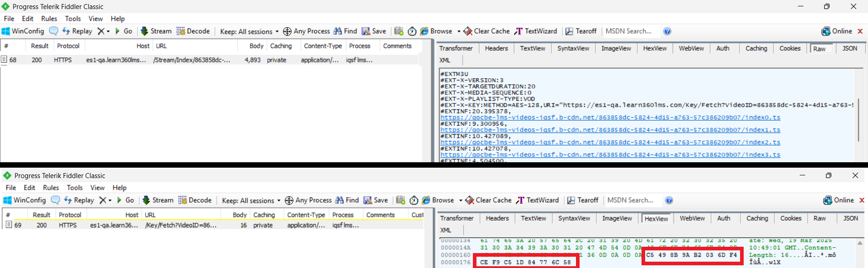The image size is (868, 268).
Task: Switch to Transformer tab in the bottom window
Action: coord(457,218)
